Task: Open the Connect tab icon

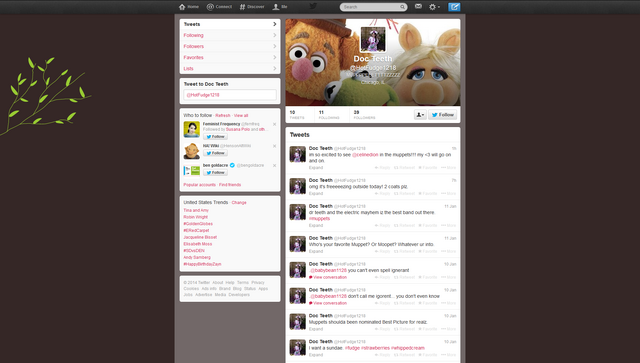Action: 210,7
